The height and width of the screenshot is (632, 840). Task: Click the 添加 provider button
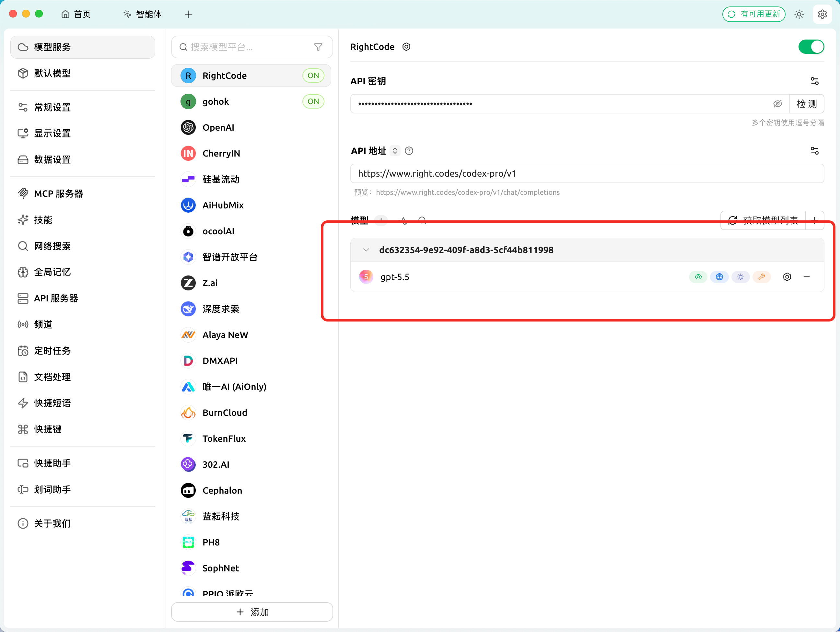coord(252,612)
